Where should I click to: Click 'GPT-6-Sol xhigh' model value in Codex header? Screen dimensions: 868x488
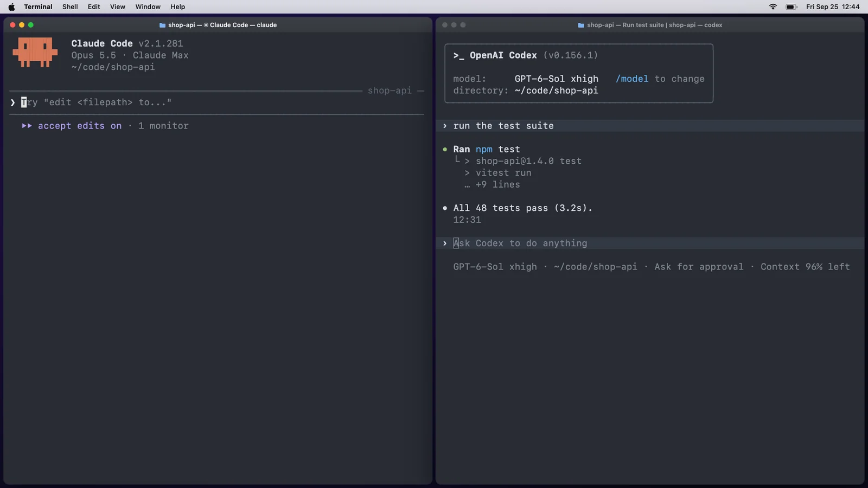coord(557,79)
